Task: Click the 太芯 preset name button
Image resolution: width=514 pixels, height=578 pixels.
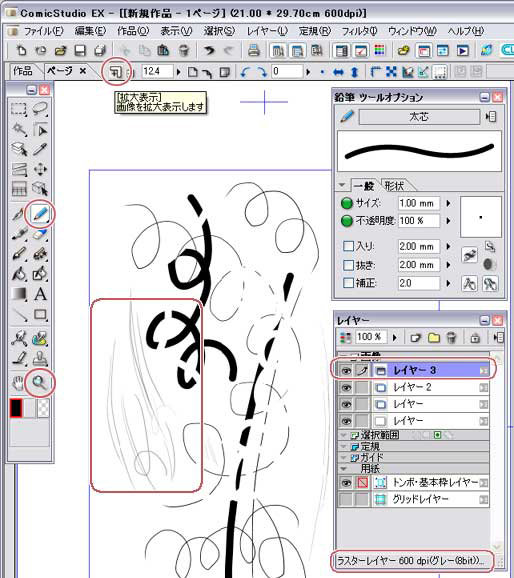Action: (419, 117)
